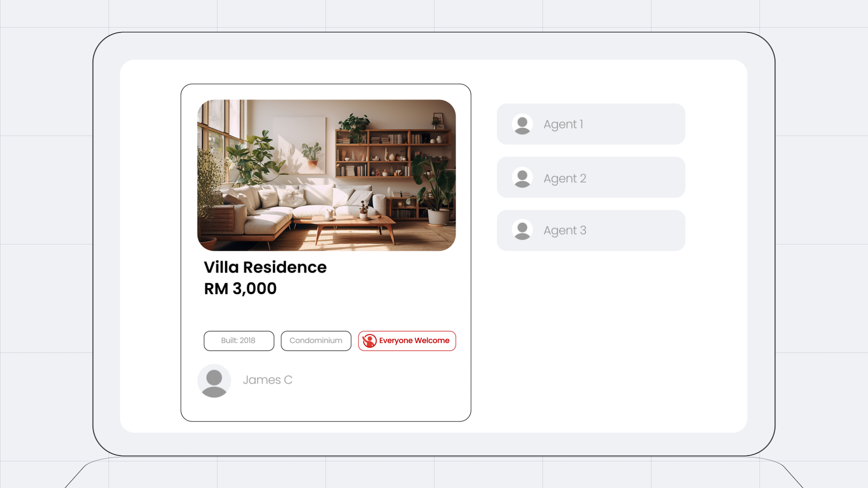Image resolution: width=868 pixels, height=488 pixels.
Task: Click the Villa Residence title
Action: pyautogui.click(x=265, y=267)
